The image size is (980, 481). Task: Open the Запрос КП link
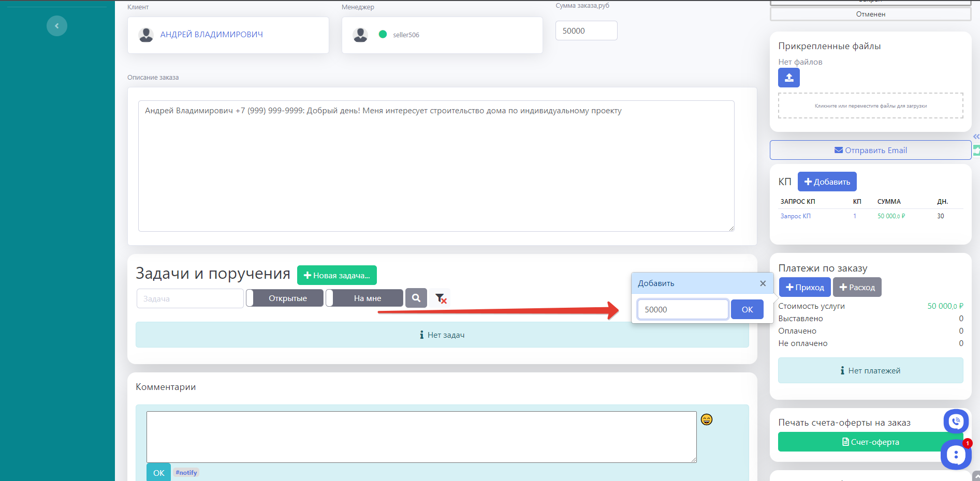coord(795,216)
